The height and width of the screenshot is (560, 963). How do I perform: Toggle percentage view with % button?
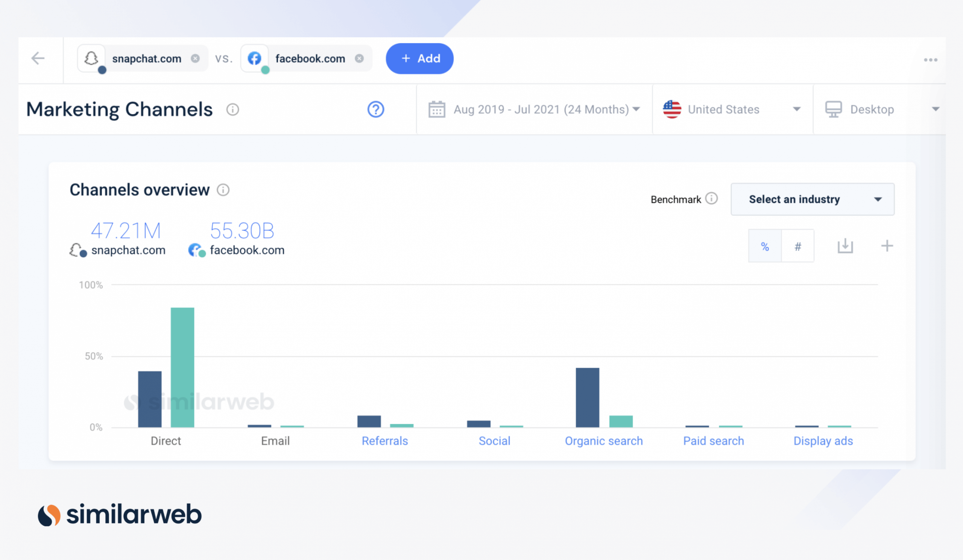(x=764, y=246)
